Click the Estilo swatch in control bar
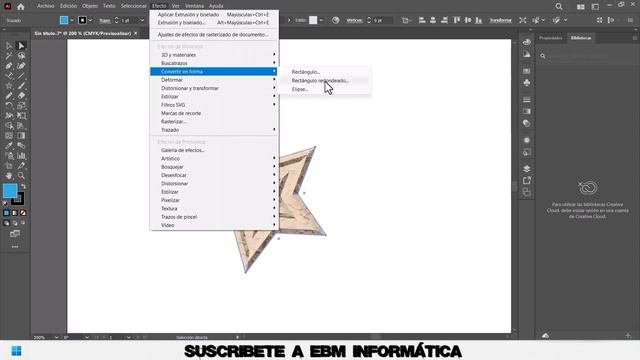Viewport: 640px width, 360px height. [313, 20]
